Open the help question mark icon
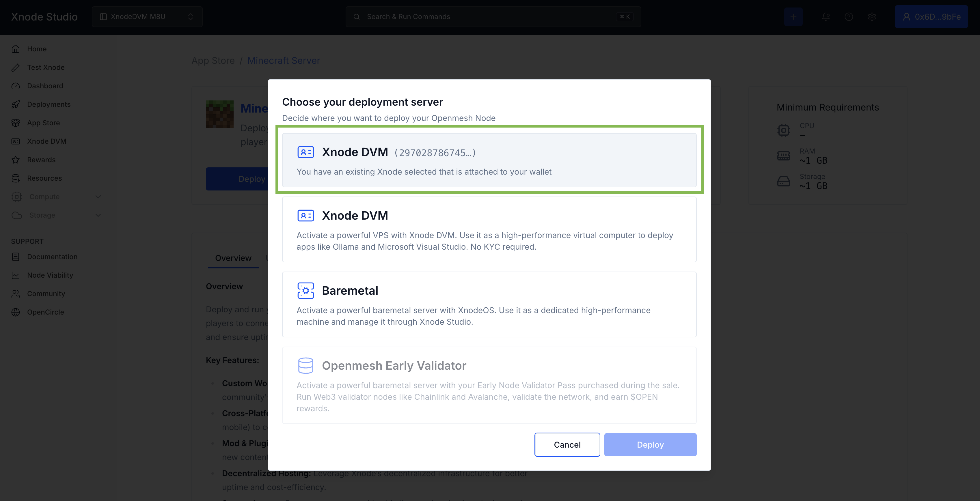980x501 pixels. 848,17
